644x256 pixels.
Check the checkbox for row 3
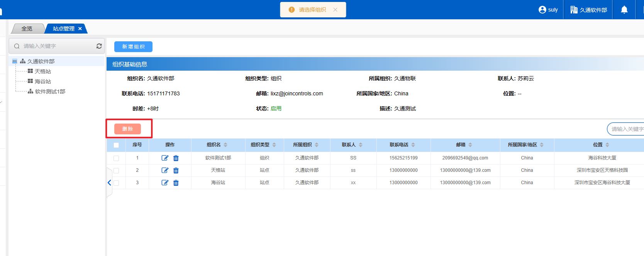116,183
